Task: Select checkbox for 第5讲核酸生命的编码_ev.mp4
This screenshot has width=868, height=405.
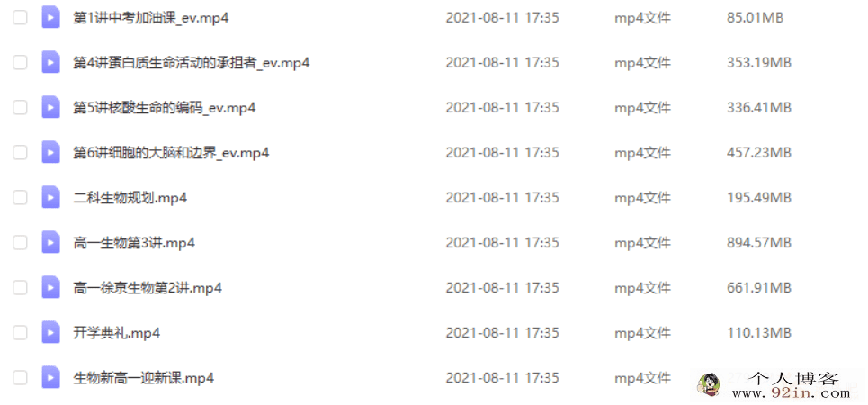Action: pos(20,107)
